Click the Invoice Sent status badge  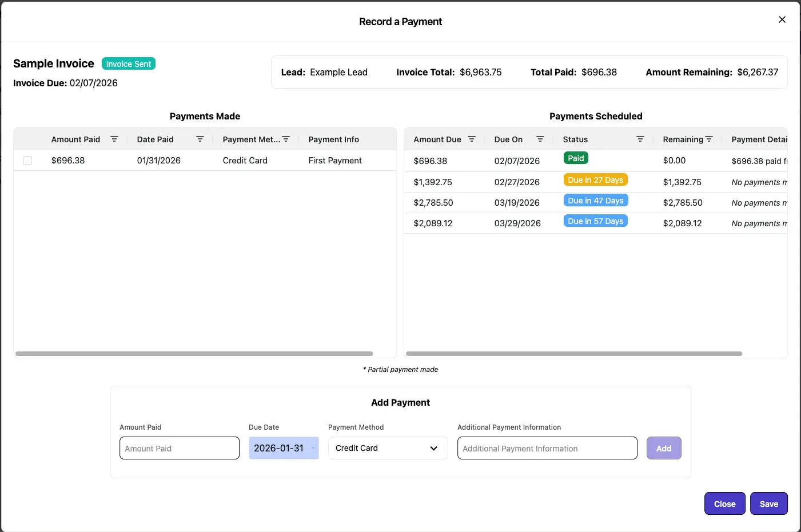[128, 63]
